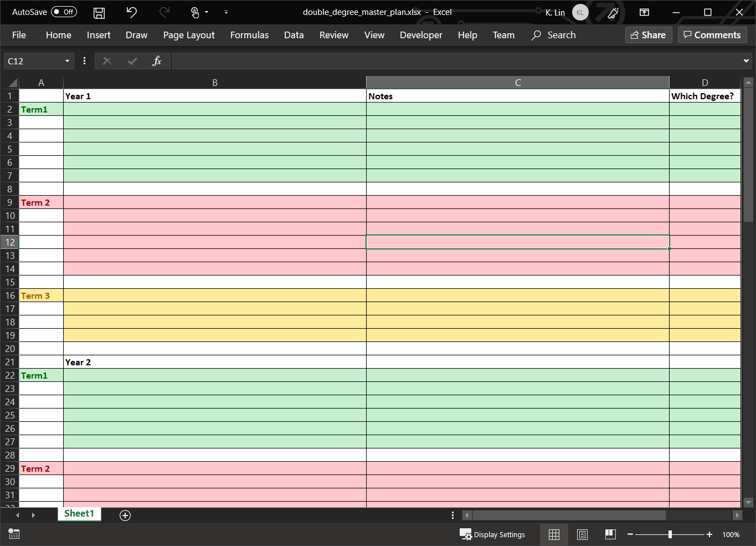Select the Sheet1 tab
This screenshot has width=756, height=546.
point(79,514)
